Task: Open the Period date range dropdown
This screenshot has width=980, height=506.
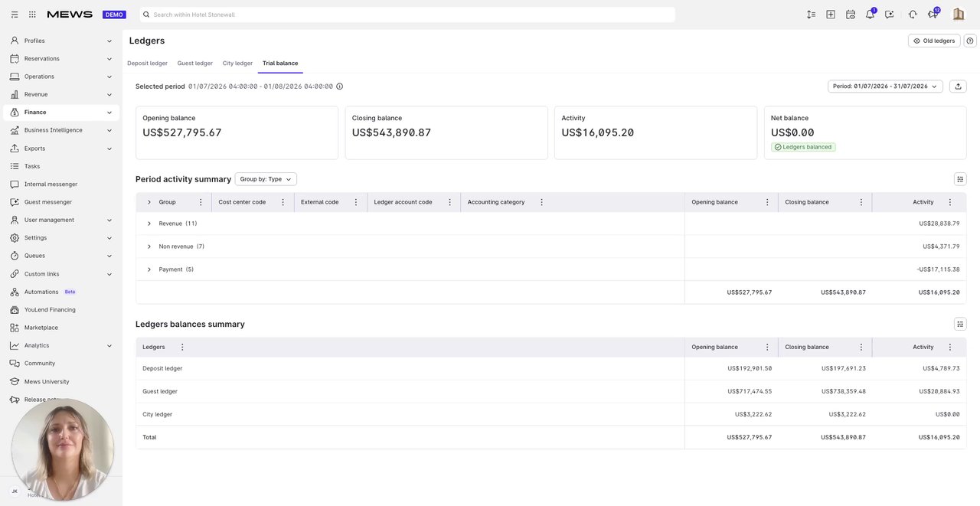Action: [x=885, y=87]
